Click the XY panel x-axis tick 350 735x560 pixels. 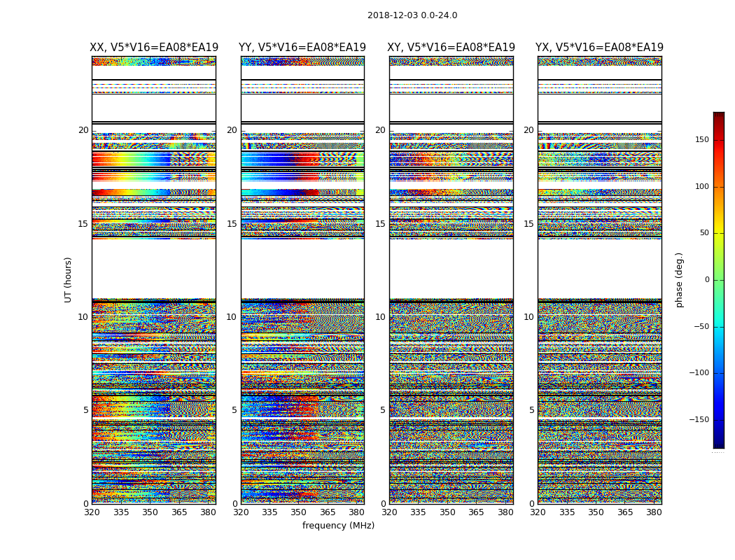point(447,512)
